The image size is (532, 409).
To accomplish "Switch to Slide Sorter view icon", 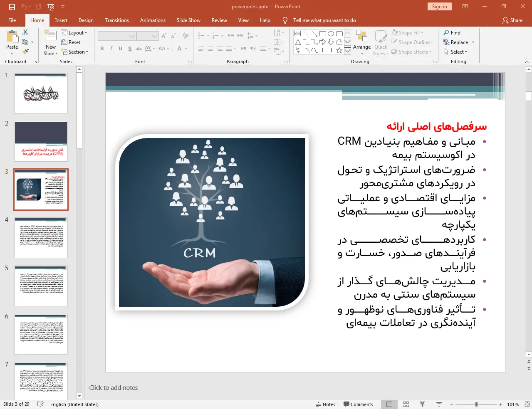I will pos(406,404).
